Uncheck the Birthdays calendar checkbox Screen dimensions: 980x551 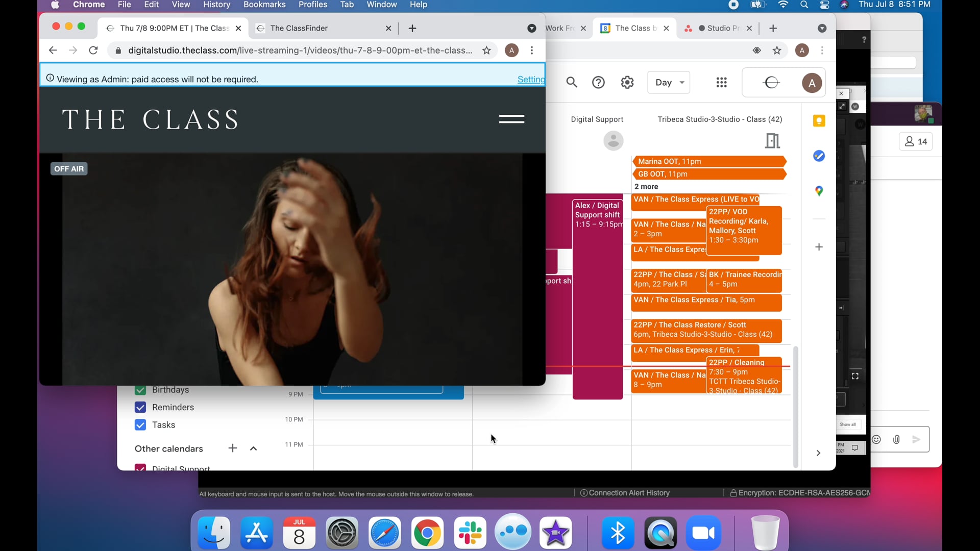coord(140,390)
